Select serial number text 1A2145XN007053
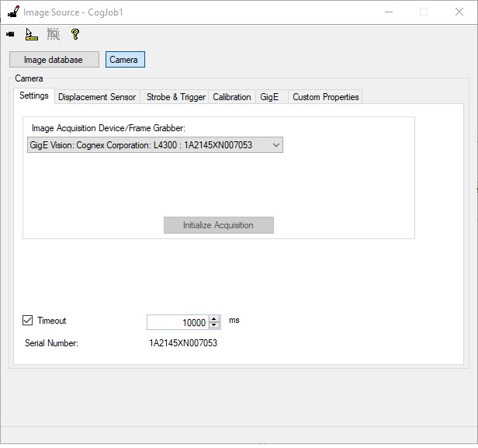This screenshot has width=478, height=448. (183, 343)
